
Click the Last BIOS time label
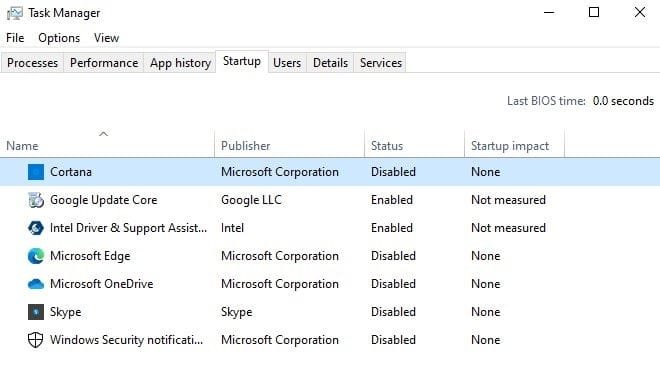546,101
